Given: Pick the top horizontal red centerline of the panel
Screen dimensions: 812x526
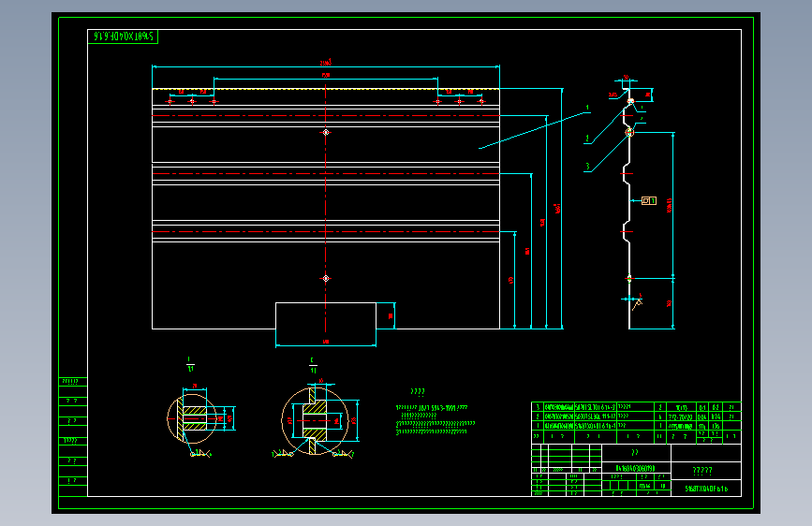Looking at the screenshot, I should coord(326,115).
